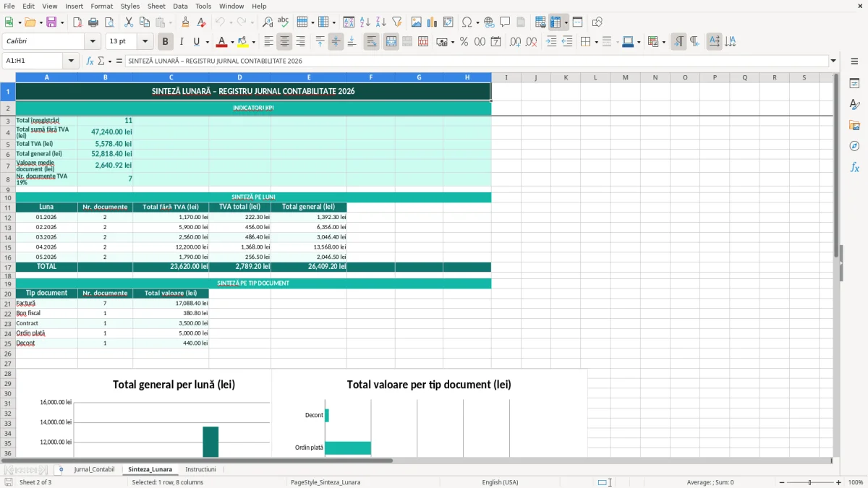Toggle Underline formatting
This screenshot has height=488, width=868.
[x=197, y=42]
